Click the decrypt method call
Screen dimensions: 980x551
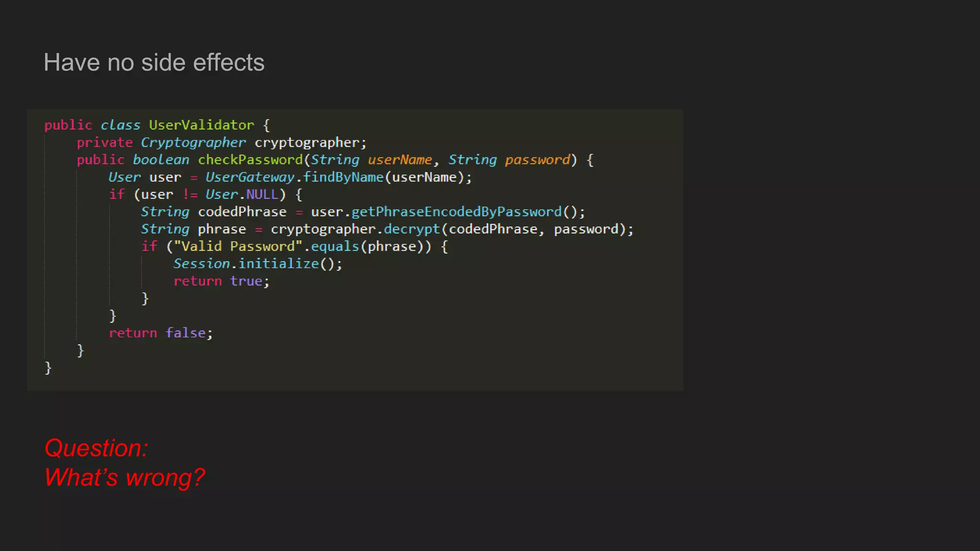click(412, 229)
